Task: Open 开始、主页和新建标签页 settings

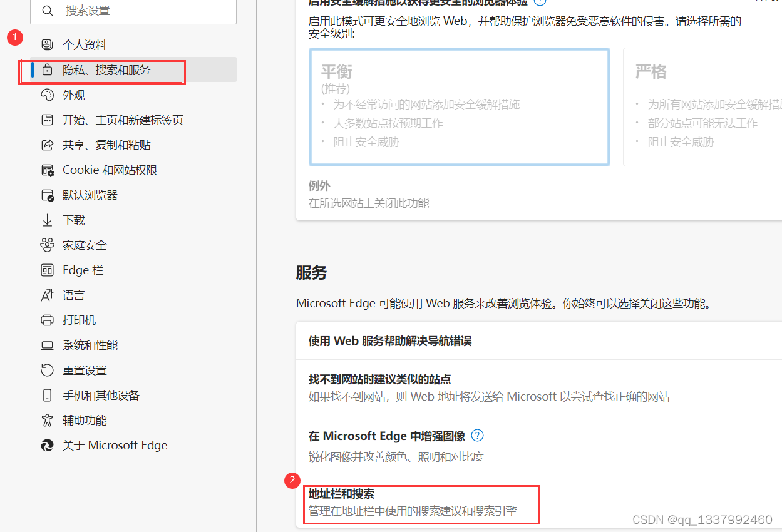Action: coord(123,120)
